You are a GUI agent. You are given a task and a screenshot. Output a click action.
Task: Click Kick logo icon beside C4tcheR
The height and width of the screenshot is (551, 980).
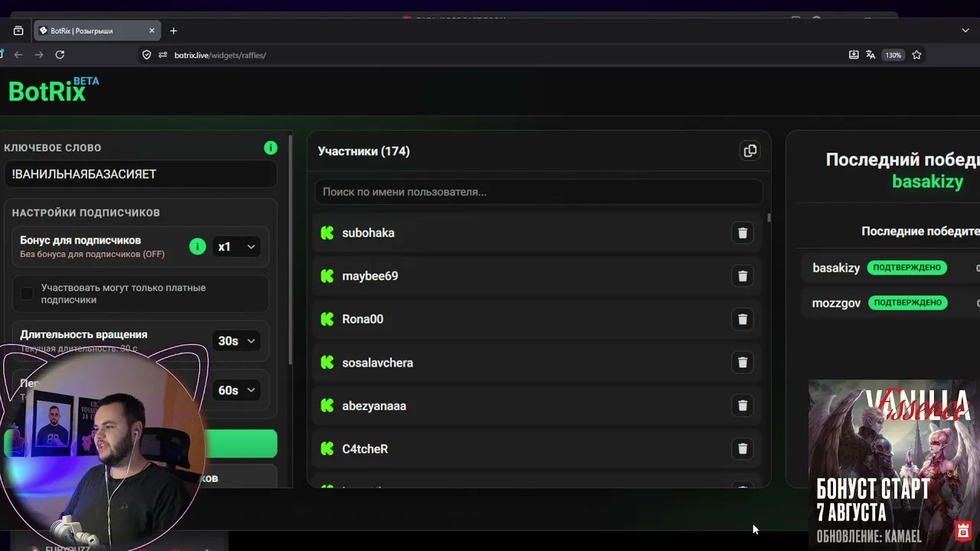(327, 449)
